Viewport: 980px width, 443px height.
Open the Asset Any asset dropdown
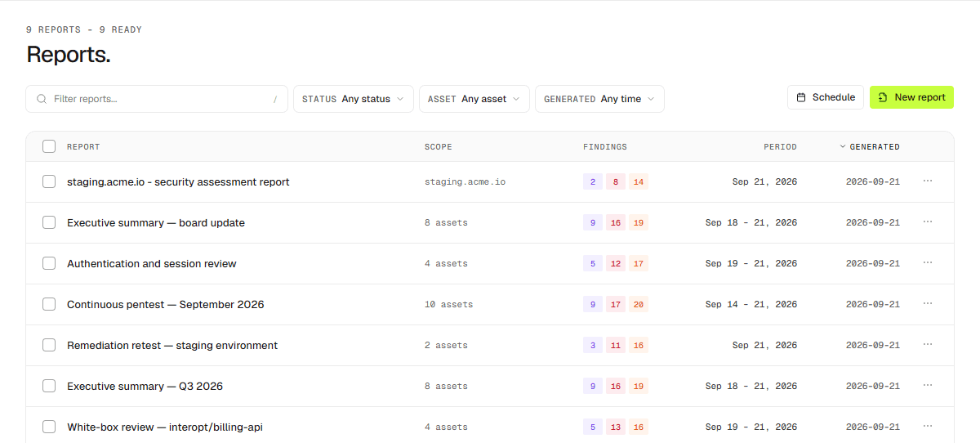(474, 99)
